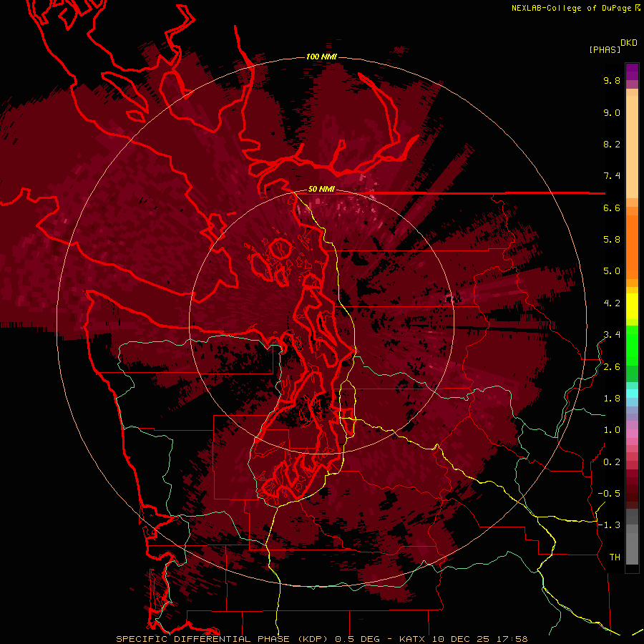
Task: Click the NEXLAB-College of DuPage label
Action: pyautogui.click(x=572, y=8)
